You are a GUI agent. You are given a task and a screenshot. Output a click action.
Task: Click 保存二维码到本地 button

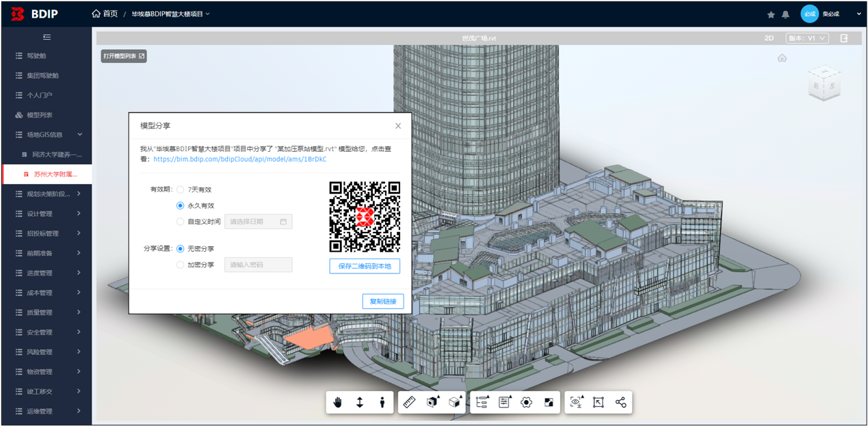coord(365,266)
